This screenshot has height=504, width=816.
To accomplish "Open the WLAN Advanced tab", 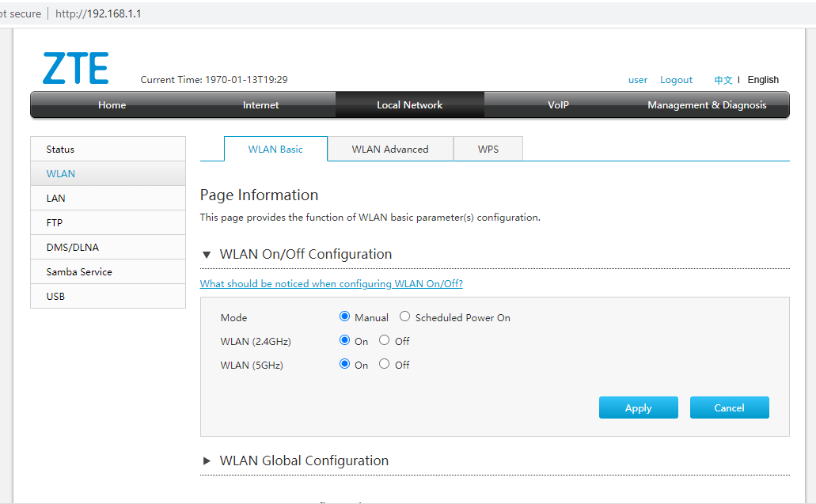I will coord(390,150).
